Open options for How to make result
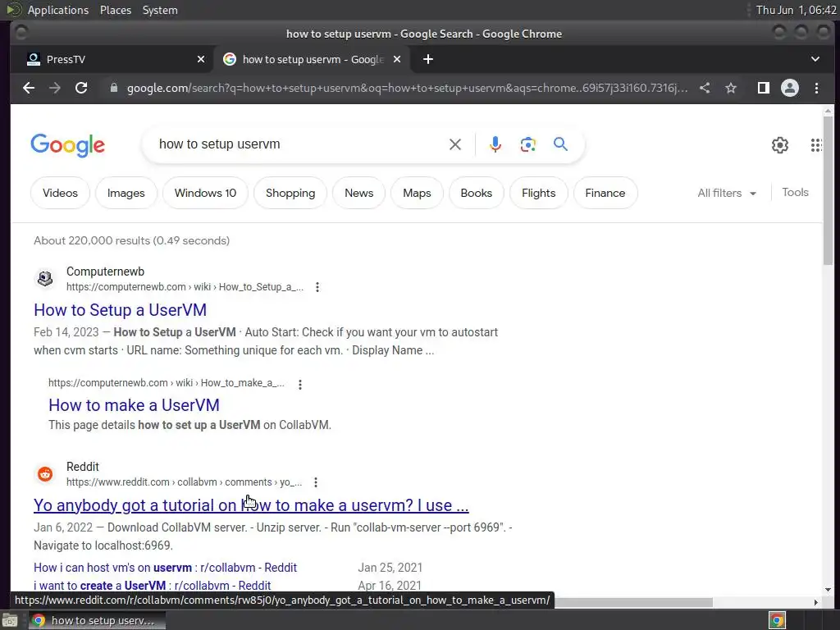This screenshot has width=840, height=630. [300, 384]
